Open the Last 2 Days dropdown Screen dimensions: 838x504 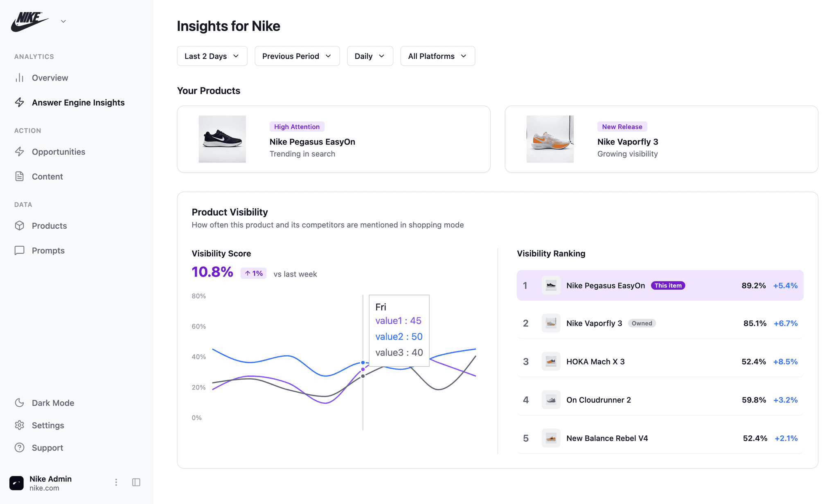[x=212, y=56]
